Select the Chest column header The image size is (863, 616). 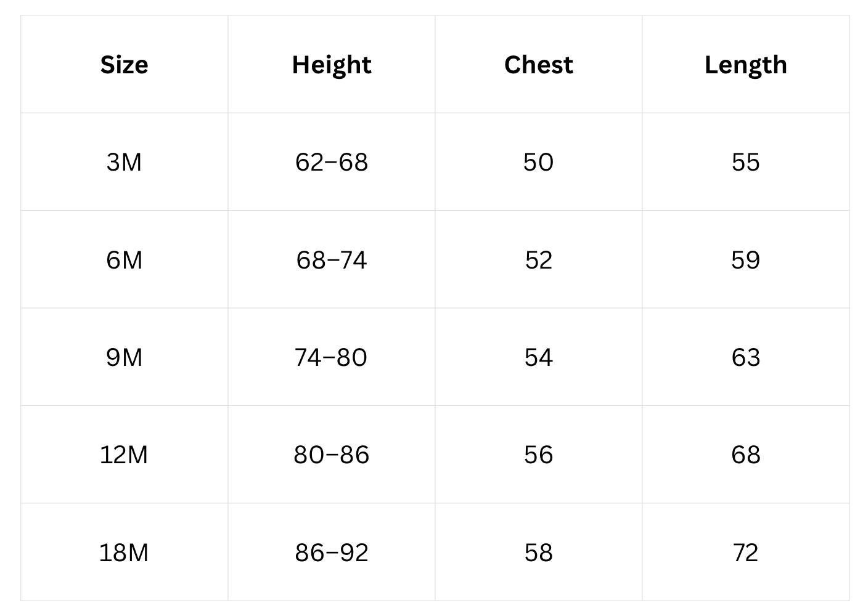[538, 65]
